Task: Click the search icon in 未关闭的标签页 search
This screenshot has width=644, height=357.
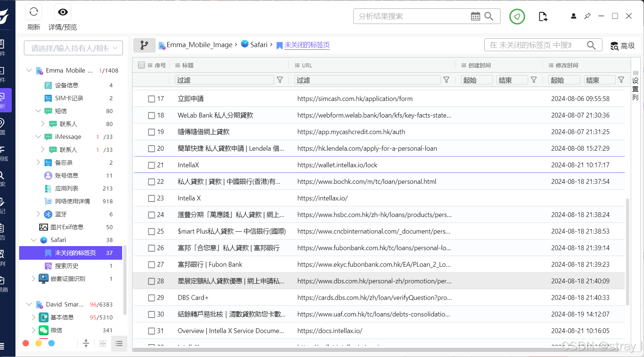Action: point(591,45)
